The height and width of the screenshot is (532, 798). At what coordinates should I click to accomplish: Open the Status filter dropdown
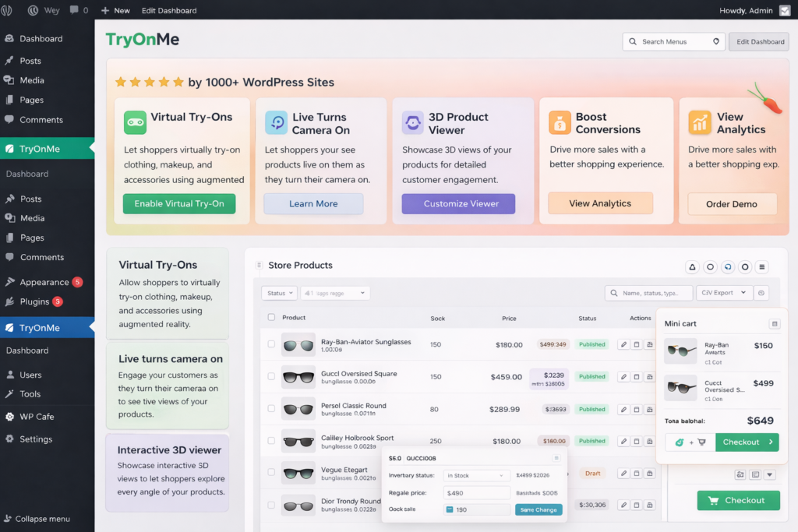279,293
